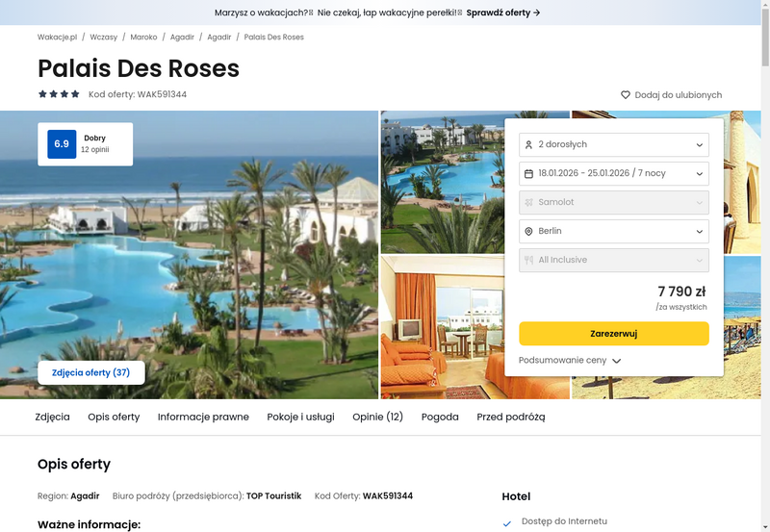Expand the Berlin departure city dropdown
Image resolution: width=770 pixels, height=532 pixels.
[614, 231]
